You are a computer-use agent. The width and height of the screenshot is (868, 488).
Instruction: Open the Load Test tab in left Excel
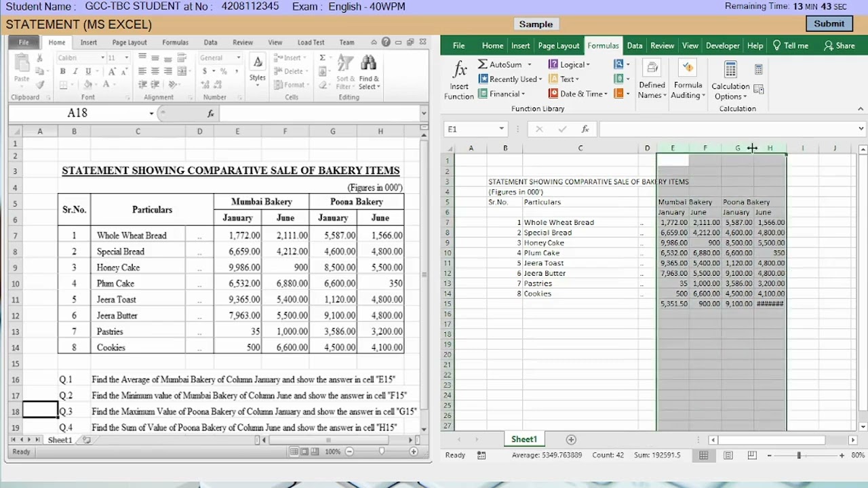[x=311, y=42]
